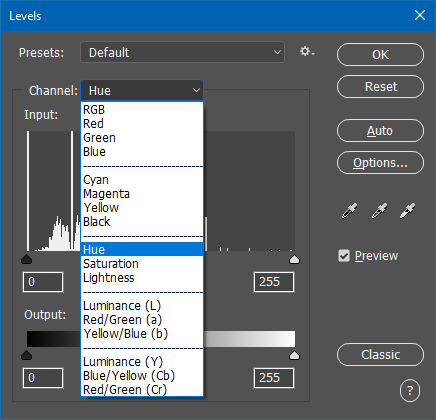Screen dimensions: 436x420
Task: Pick the gray point eyedropper
Action: [379, 211]
